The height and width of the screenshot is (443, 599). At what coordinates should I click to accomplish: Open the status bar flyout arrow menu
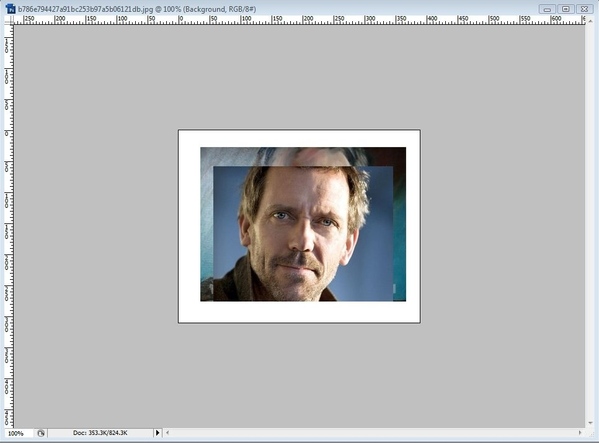coord(157,433)
